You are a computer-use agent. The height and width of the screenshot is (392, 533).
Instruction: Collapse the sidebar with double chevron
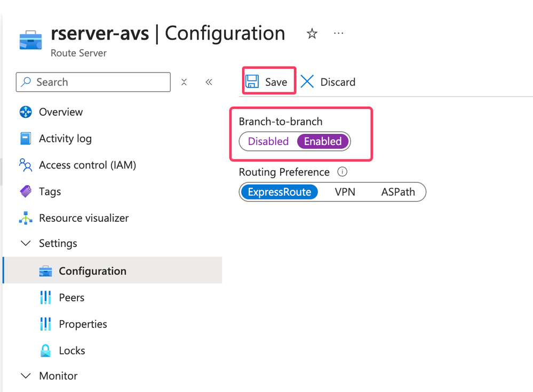click(209, 82)
